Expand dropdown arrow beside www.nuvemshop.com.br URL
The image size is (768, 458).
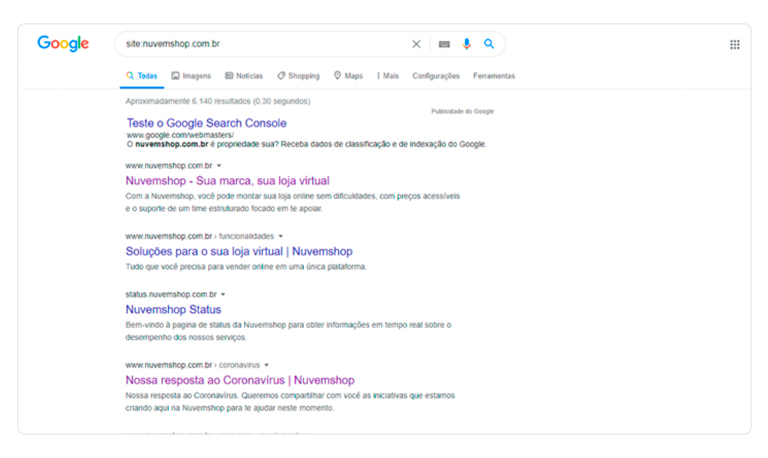pyautogui.click(x=219, y=166)
